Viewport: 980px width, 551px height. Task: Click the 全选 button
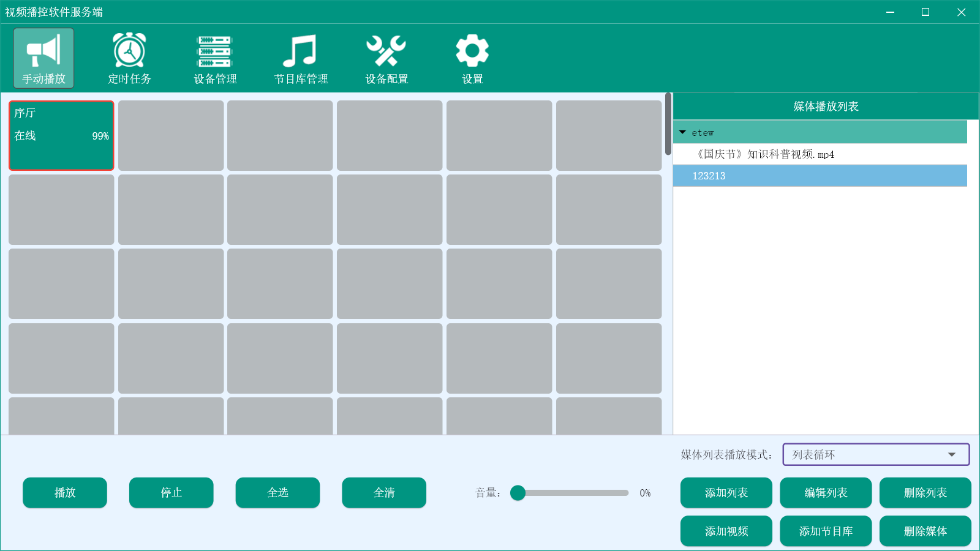pyautogui.click(x=277, y=493)
